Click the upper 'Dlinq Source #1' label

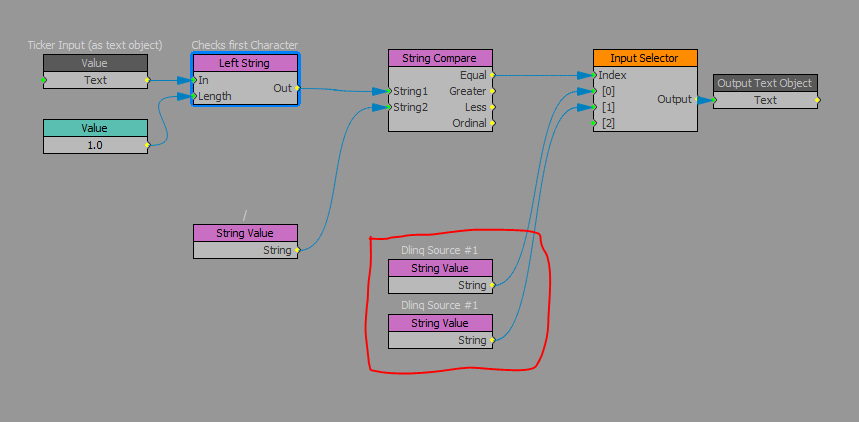click(x=439, y=250)
